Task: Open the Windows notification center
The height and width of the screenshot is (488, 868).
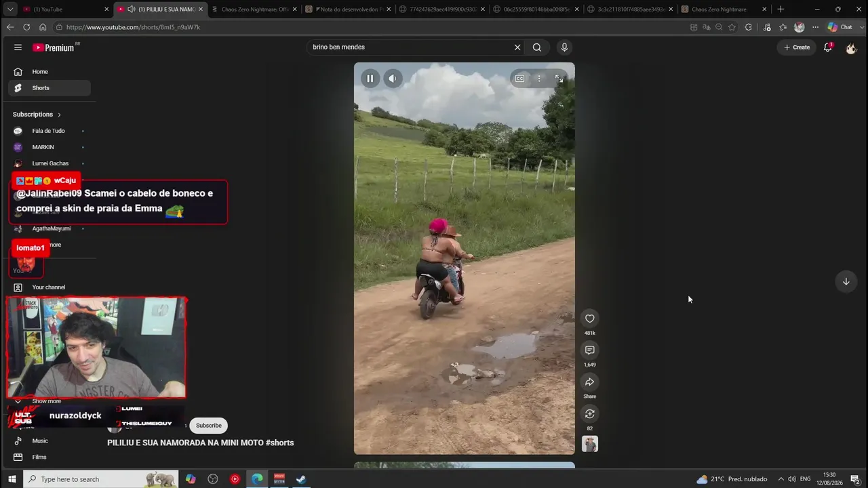Action: point(855,479)
